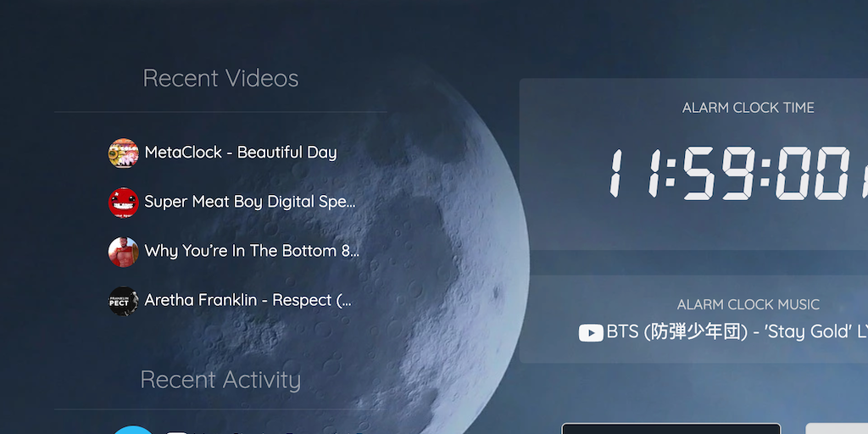The height and width of the screenshot is (434, 868).
Task: Click the blue avatar under Recent Activity
Action: click(x=133, y=430)
